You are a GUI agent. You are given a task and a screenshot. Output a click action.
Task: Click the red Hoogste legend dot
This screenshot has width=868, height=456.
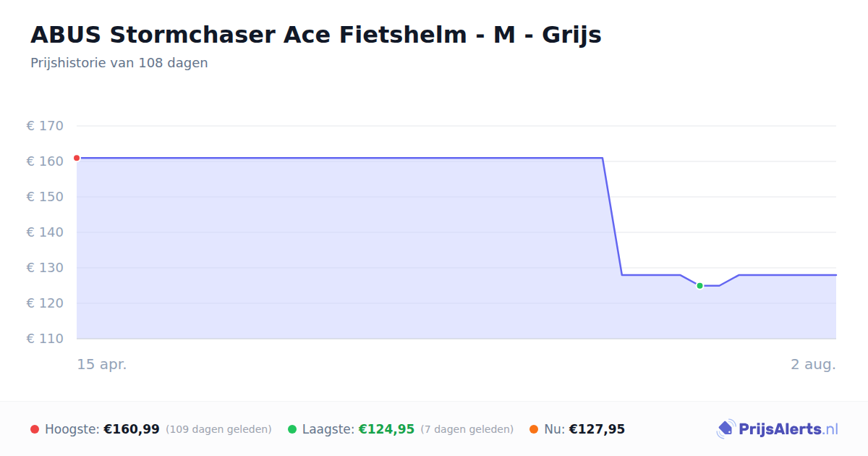pos(35,429)
